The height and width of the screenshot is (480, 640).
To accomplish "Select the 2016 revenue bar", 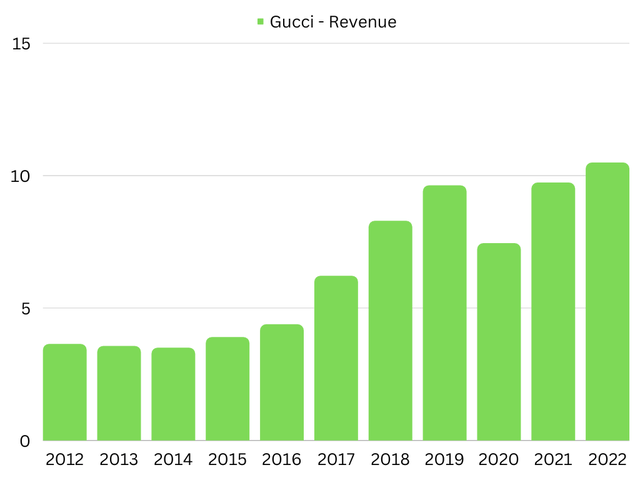I will click(282, 382).
